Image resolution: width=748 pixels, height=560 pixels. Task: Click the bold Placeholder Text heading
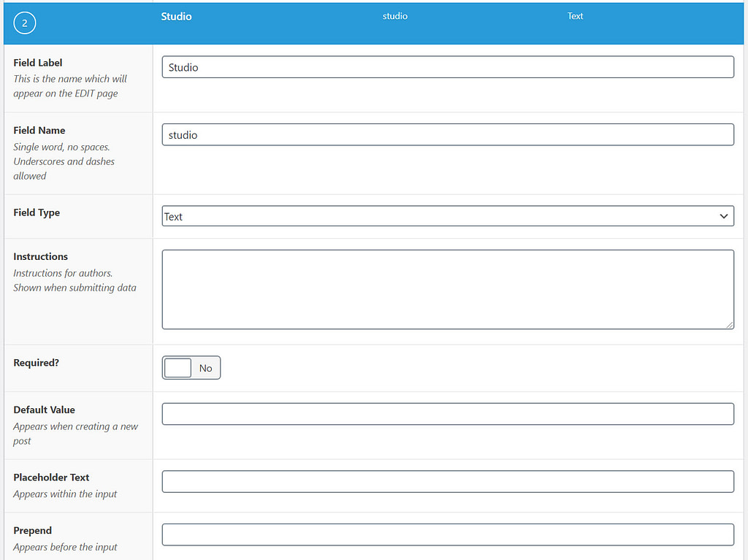pyautogui.click(x=51, y=477)
